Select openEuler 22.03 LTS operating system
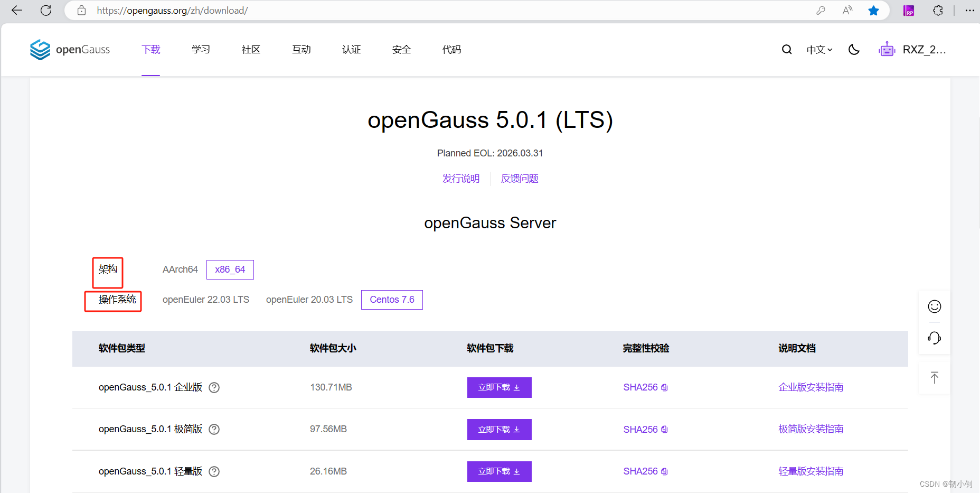The height and width of the screenshot is (493, 980). [x=206, y=299]
